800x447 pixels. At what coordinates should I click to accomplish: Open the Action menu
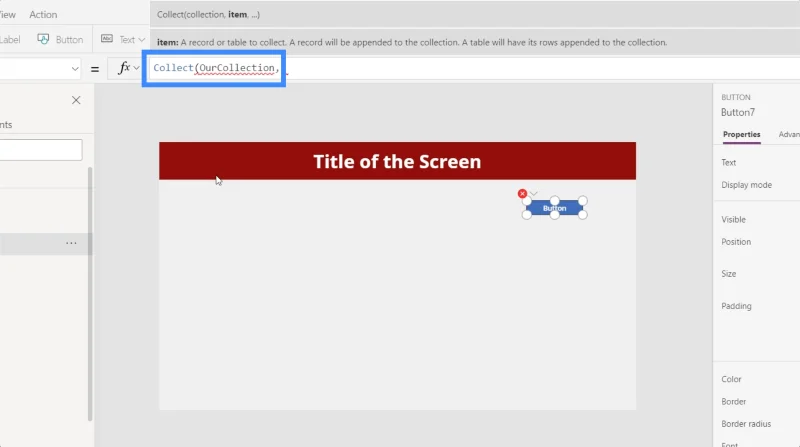click(43, 15)
